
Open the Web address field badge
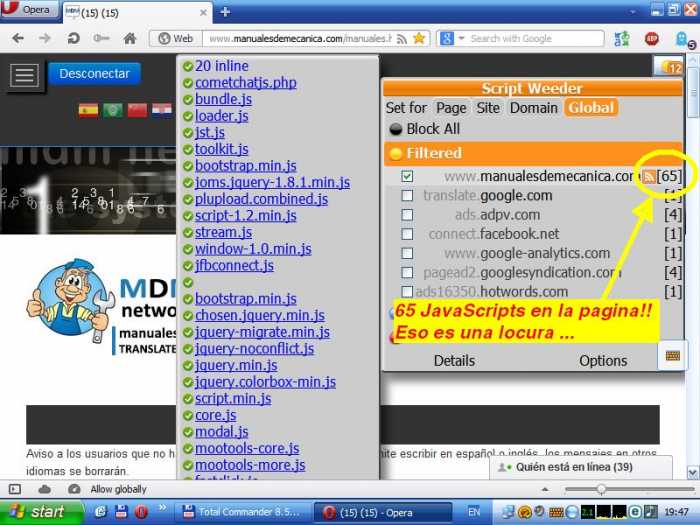point(175,38)
